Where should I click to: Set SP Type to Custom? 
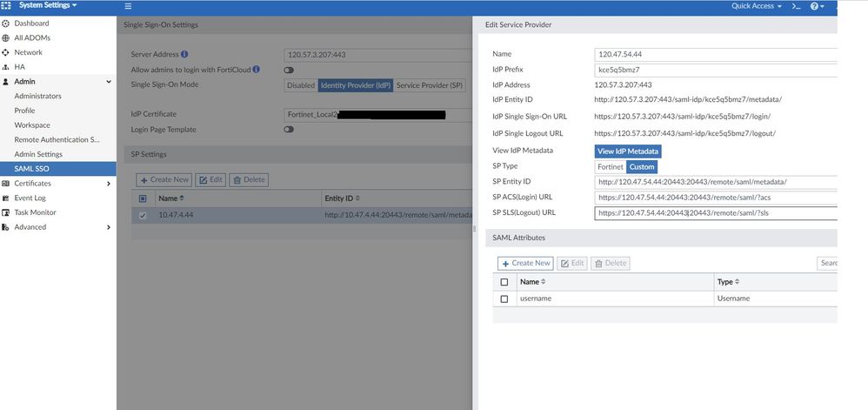coord(642,167)
